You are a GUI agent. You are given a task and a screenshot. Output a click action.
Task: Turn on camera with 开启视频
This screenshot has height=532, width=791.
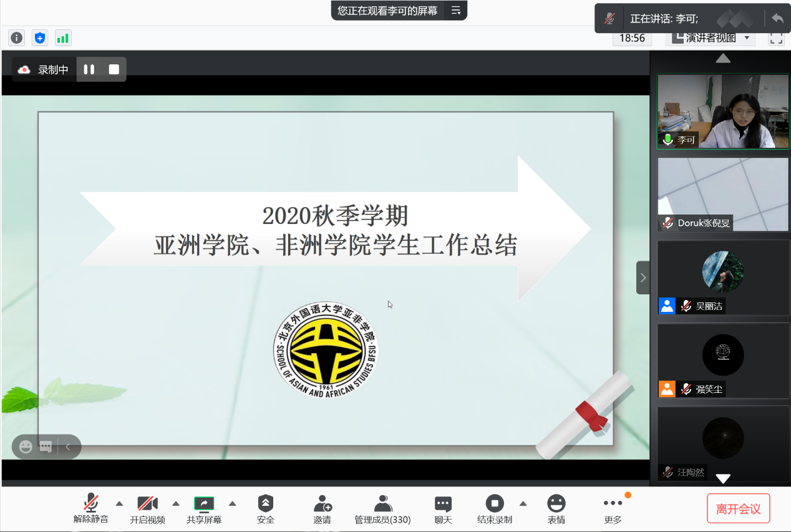point(147,508)
